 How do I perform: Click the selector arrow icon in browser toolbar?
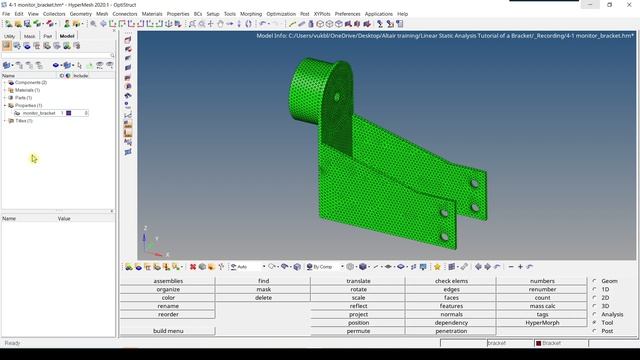[79, 65]
